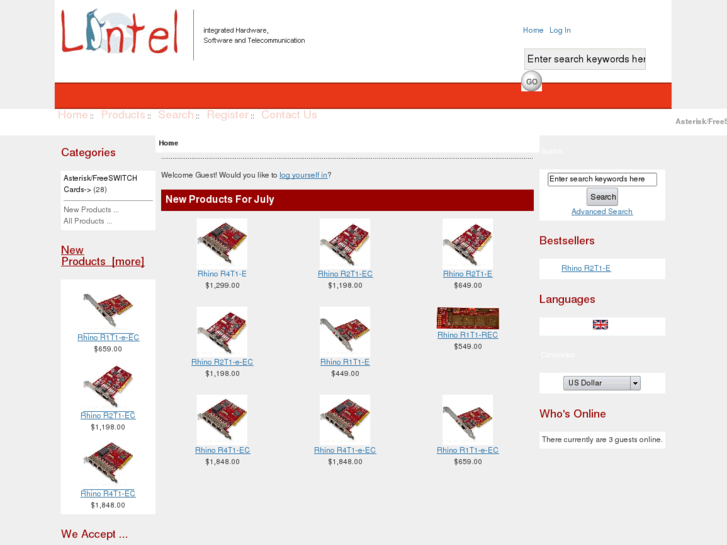Viewport: 727px width, 545px height.
Task: Click the Rhino R4T1-E product image
Action: pyautogui.click(x=222, y=244)
